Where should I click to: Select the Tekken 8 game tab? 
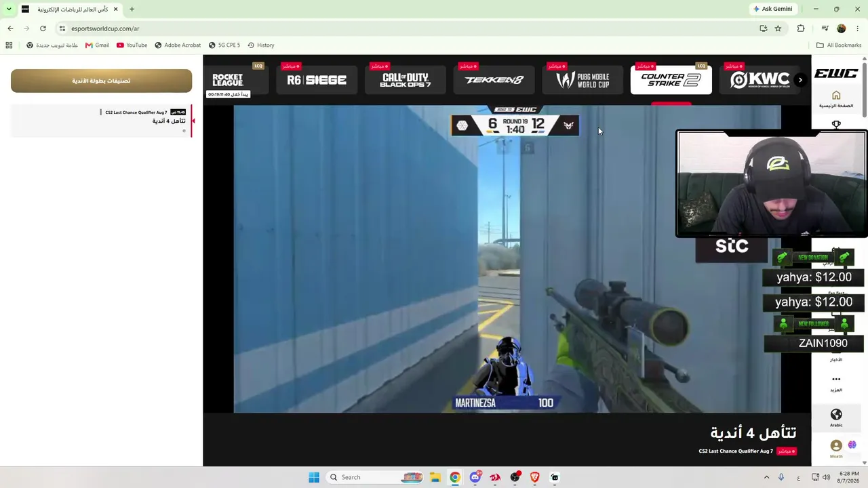[494, 80]
